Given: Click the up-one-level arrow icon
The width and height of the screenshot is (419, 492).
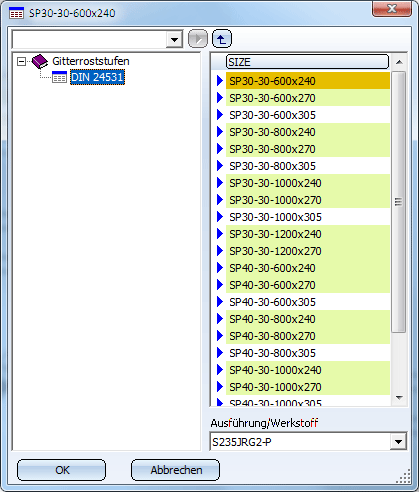Looking at the screenshot, I should click(x=222, y=39).
